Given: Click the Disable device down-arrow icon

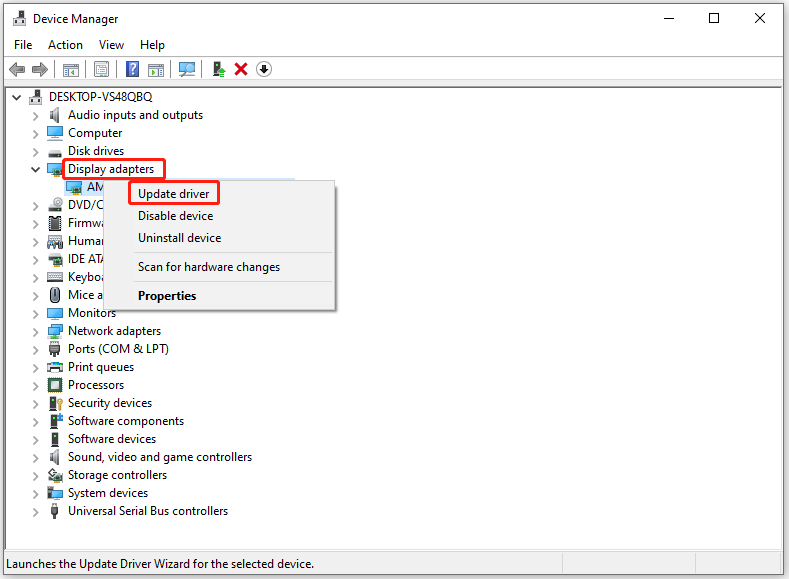Looking at the screenshot, I should click(264, 69).
